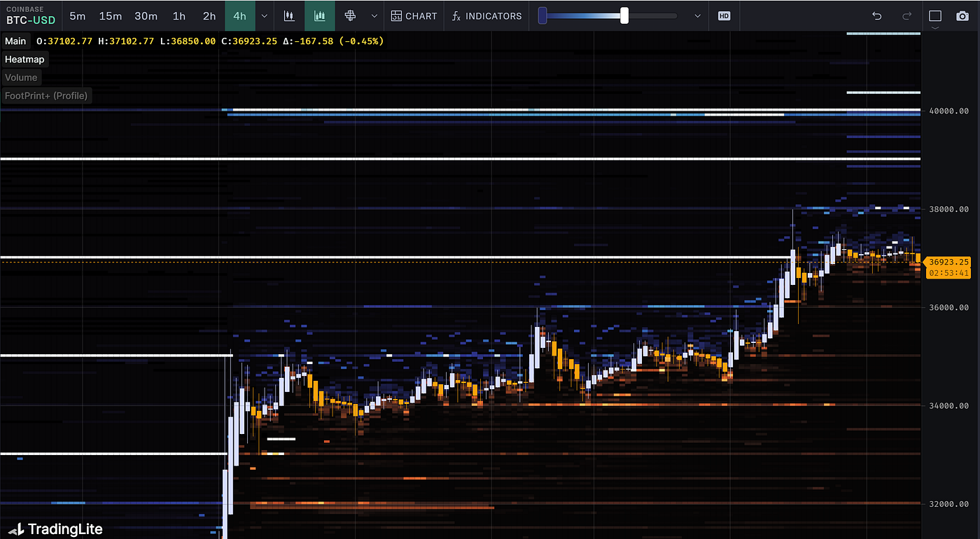Click the high value H:37102.77

tap(126, 41)
